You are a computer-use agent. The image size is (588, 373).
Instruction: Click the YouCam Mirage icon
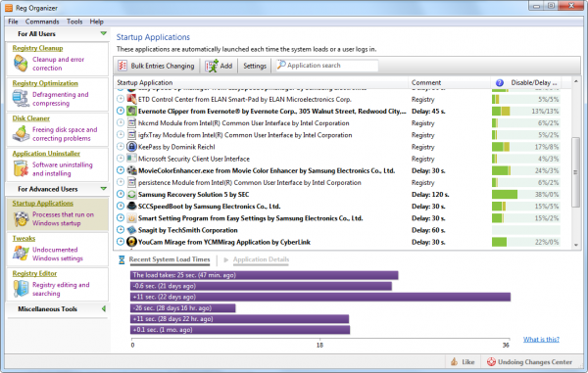click(x=131, y=242)
